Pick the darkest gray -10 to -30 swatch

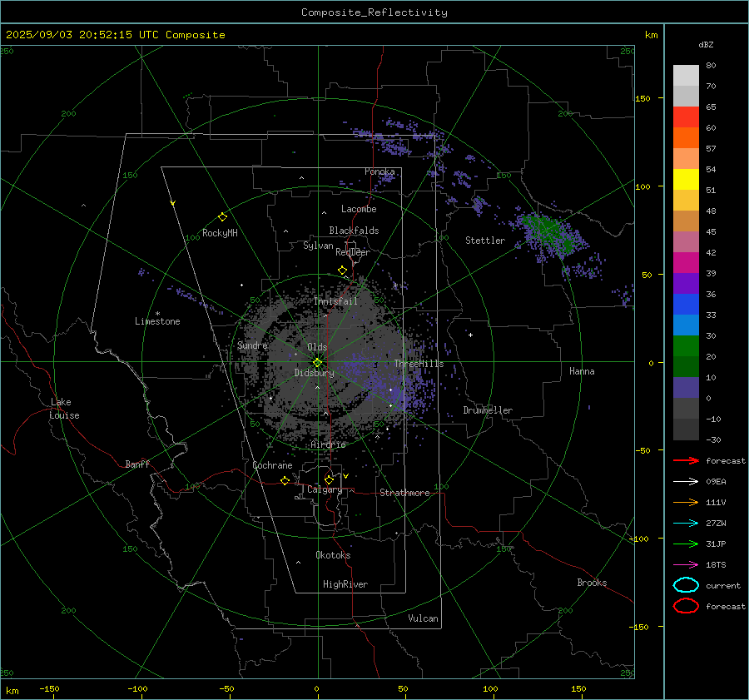point(686,429)
